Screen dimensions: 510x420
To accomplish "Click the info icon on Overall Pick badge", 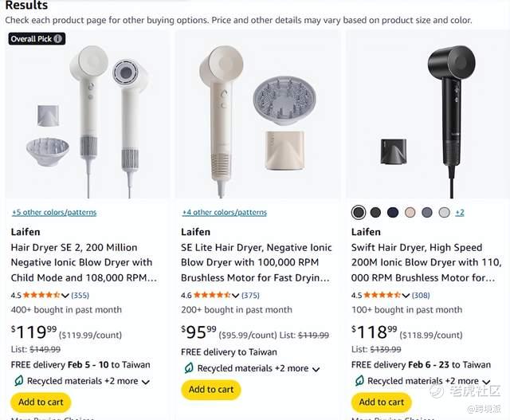I will [58, 38].
